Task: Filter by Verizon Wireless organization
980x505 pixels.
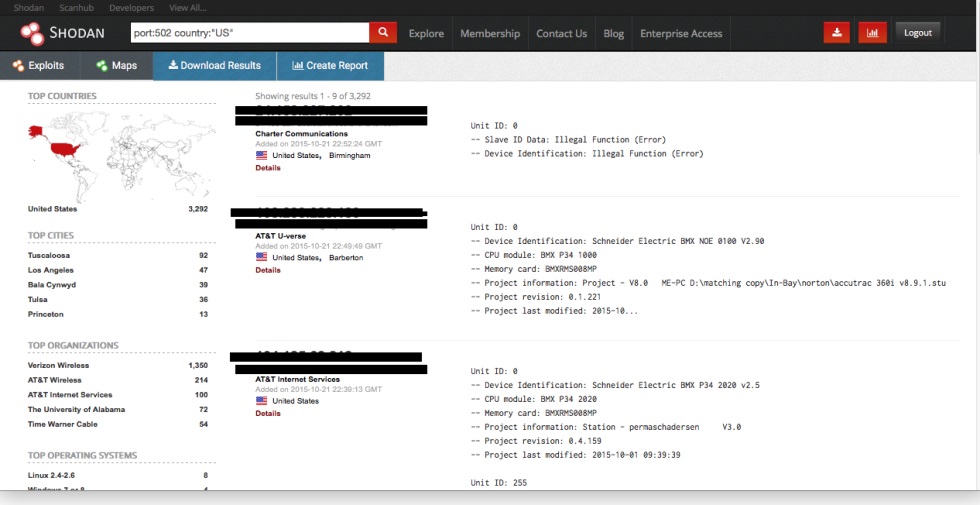Action: click(x=58, y=365)
